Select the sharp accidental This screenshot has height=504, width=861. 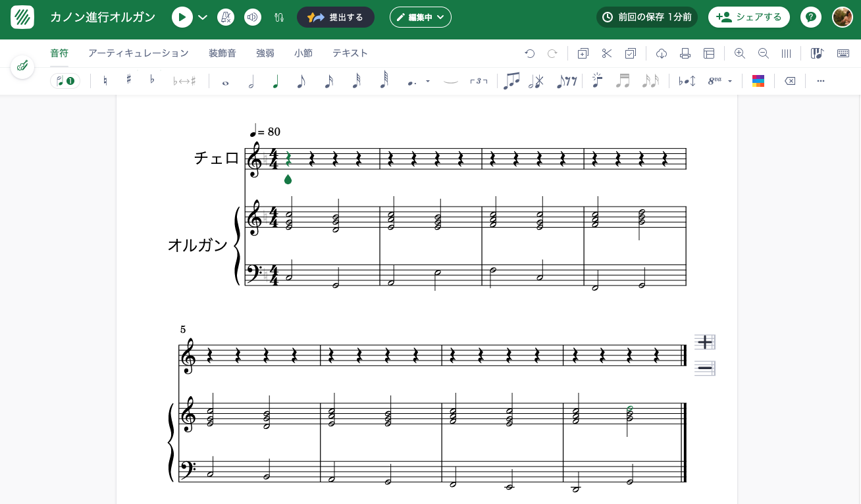[129, 80]
